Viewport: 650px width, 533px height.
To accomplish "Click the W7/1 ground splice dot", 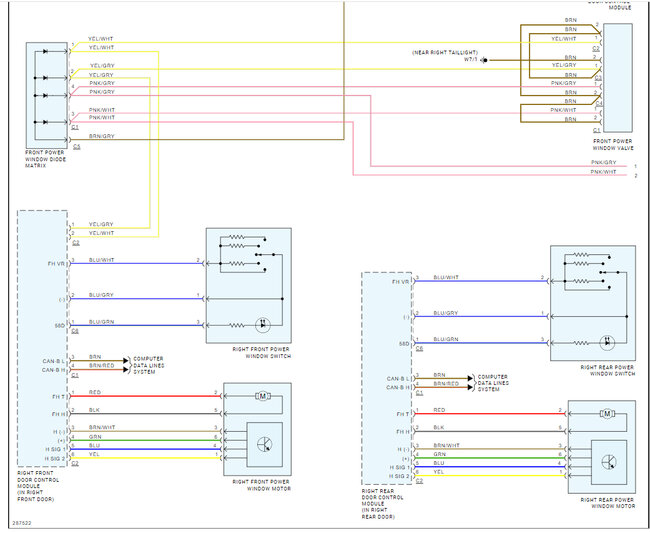I will point(484,60).
